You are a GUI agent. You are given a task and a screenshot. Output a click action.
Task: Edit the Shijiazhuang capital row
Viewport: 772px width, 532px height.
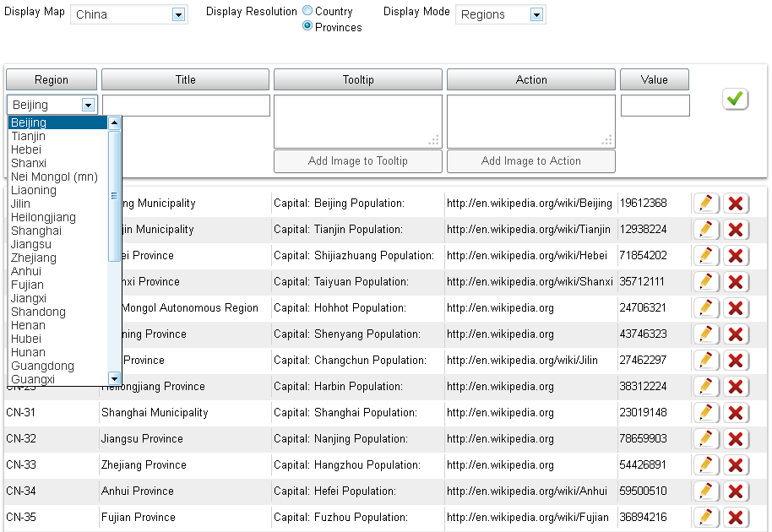click(x=706, y=255)
